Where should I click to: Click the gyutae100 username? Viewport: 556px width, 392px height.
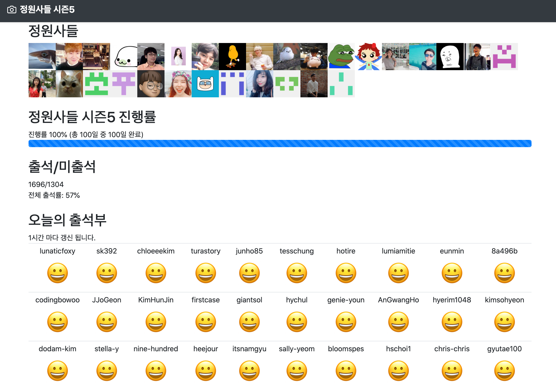tap(504, 349)
